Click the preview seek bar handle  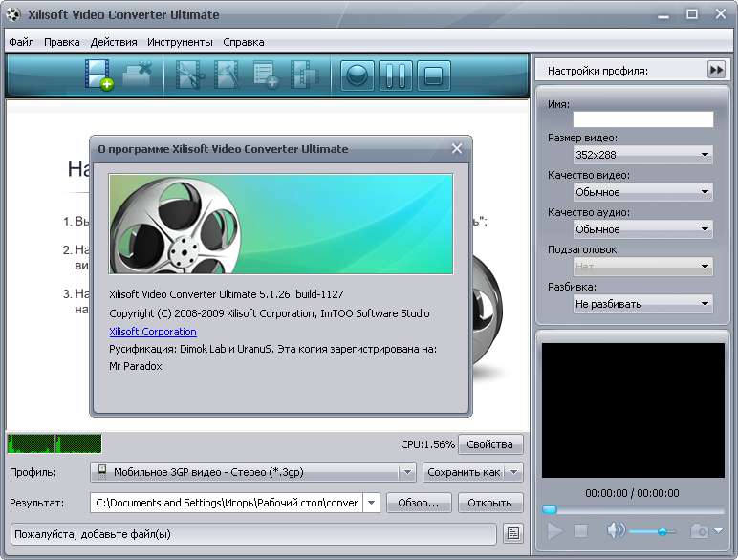click(550, 509)
